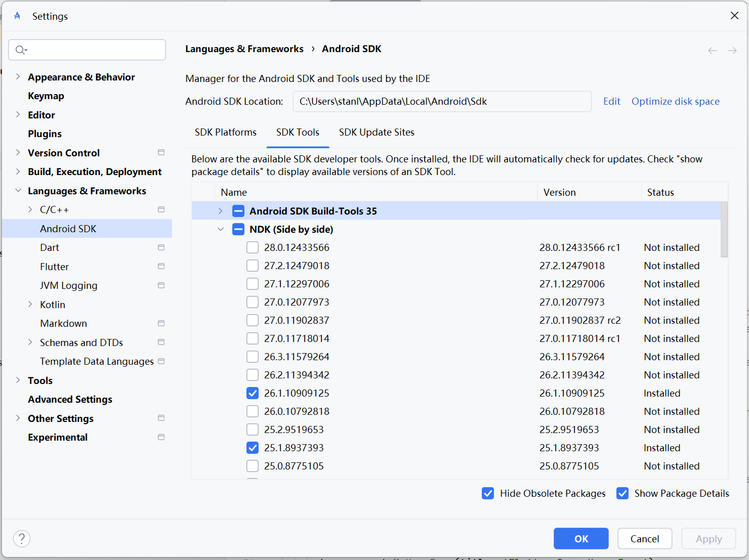Expand the Editor settings section
The image size is (749, 560).
click(18, 115)
